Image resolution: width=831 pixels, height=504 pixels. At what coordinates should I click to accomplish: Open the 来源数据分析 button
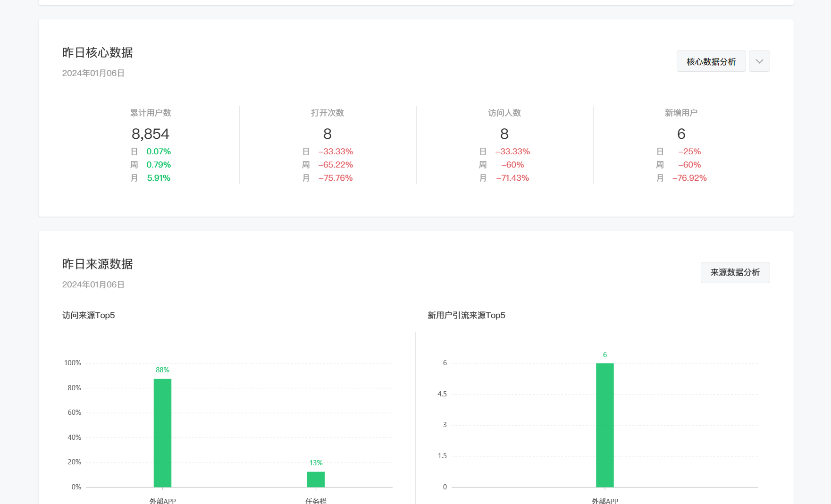(735, 273)
